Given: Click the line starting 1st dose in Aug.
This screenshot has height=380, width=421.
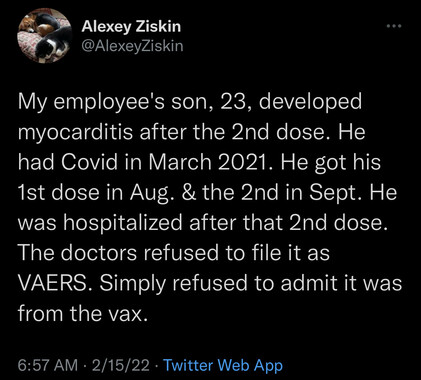Looking at the screenshot, I should tap(207, 193).
